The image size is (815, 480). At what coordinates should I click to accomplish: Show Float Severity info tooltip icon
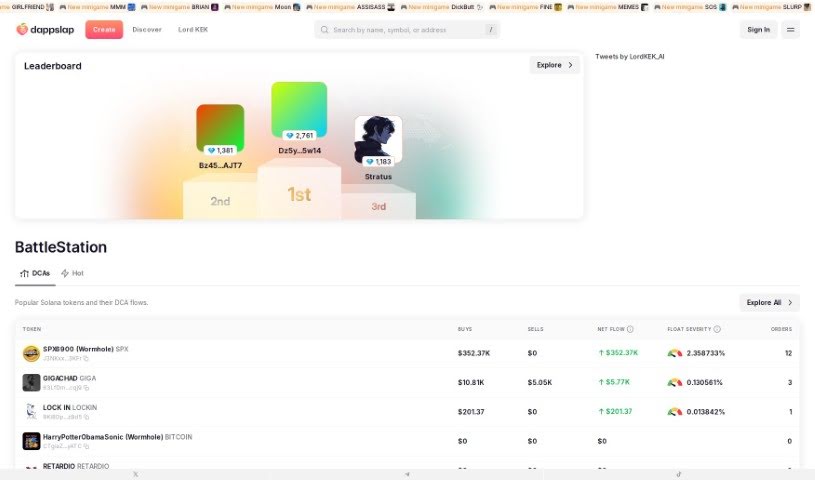pos(717,329)
